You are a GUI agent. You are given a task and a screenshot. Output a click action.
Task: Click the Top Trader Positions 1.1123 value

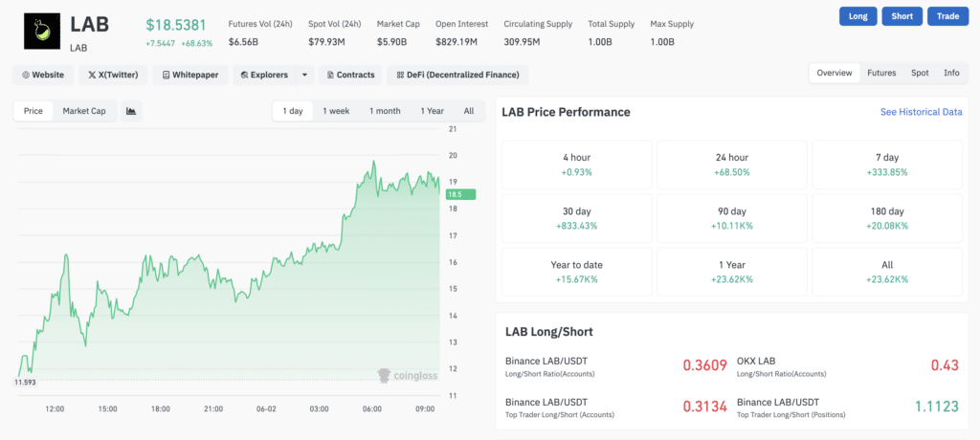[936, 407]
